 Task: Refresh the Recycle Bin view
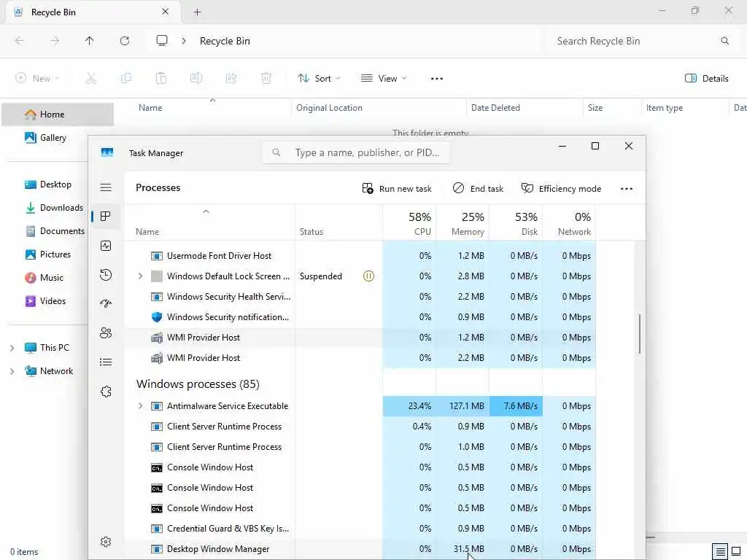(125, 41)
